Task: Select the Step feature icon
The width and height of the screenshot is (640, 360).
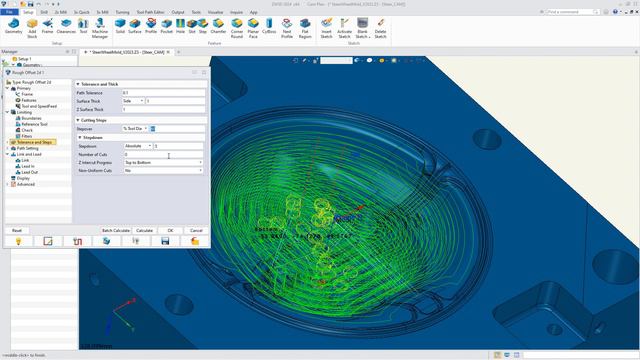Action: point(203,26)
